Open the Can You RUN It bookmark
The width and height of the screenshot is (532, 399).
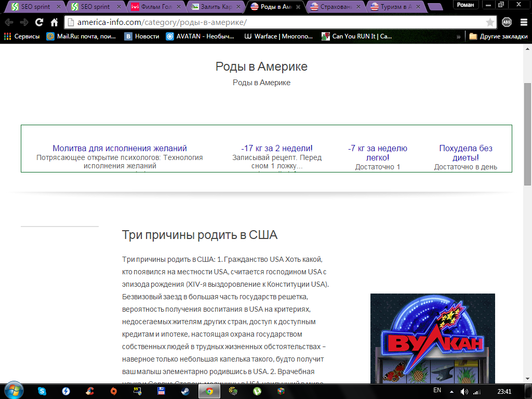(357, 36)
